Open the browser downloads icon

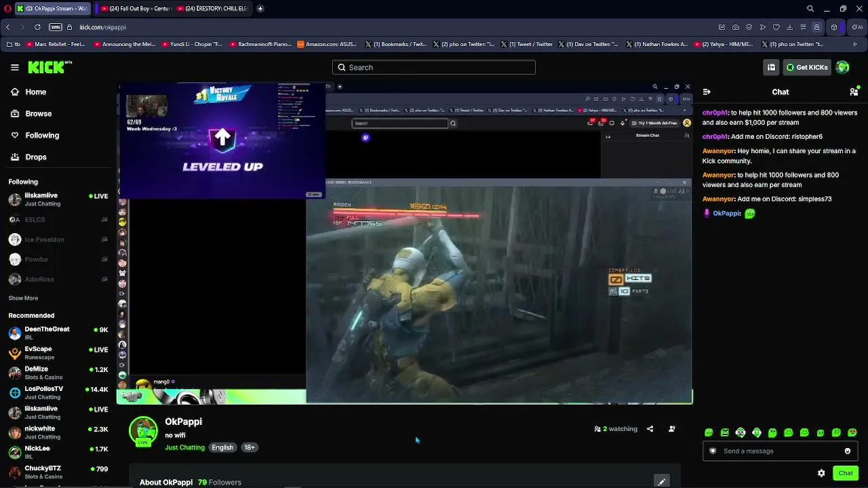coord(790,27)
